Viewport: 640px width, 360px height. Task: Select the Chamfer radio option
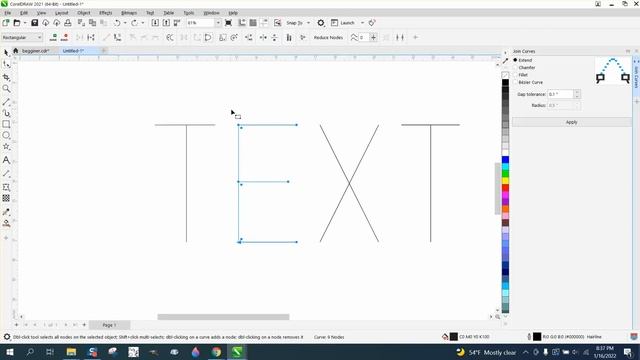[515, 67]
